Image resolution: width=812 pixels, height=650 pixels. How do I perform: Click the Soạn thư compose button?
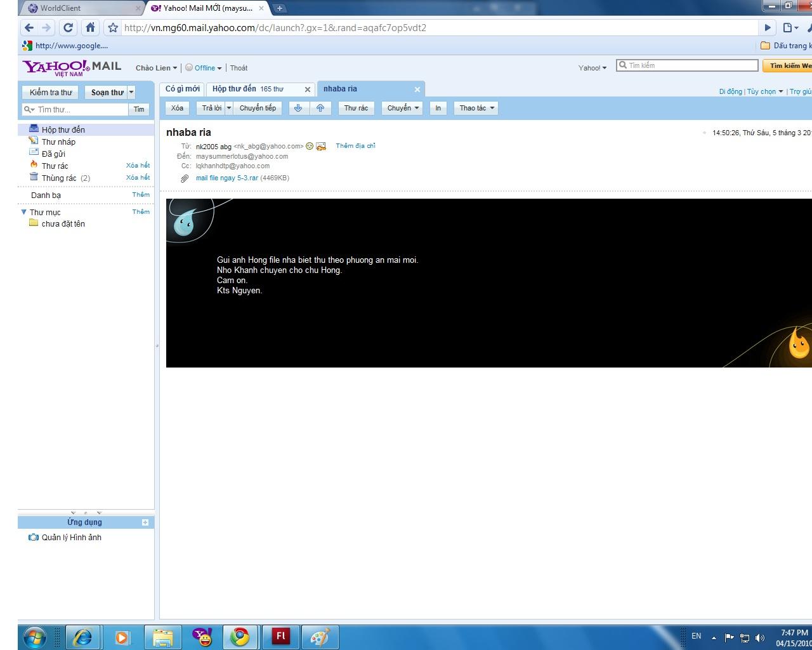click(x=107, y=92)
